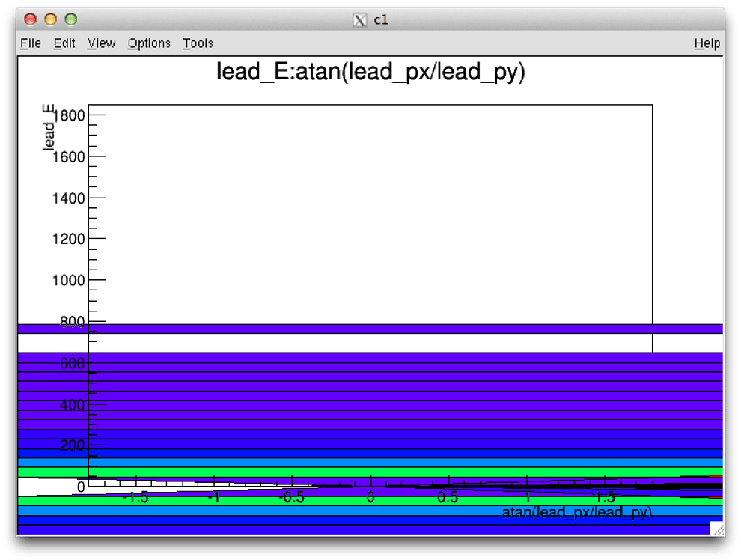The image size is (741, 560).
Task: Open the Help menu
Action: click(x=707, y=43)
